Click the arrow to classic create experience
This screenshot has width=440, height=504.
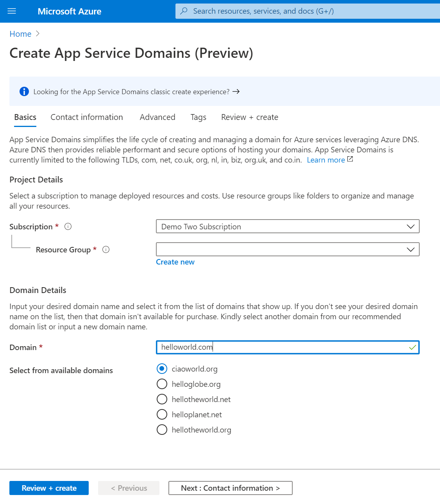(x=236, y=91)
